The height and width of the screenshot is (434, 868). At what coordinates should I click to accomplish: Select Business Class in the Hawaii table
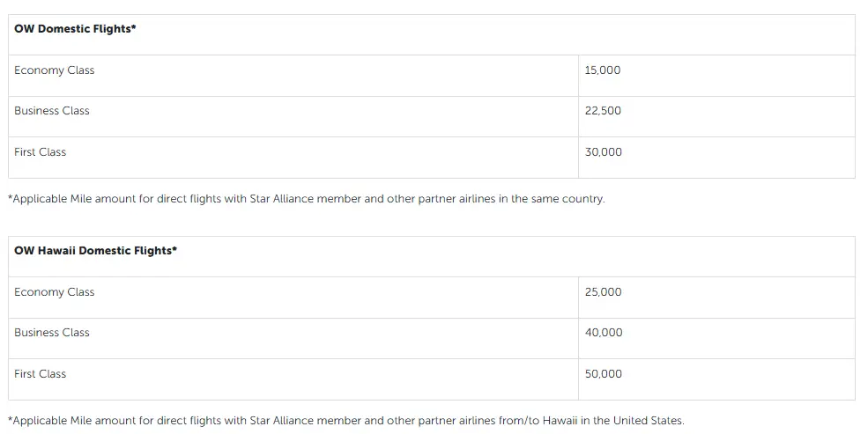pyautogui.click(x=52, y=333)
